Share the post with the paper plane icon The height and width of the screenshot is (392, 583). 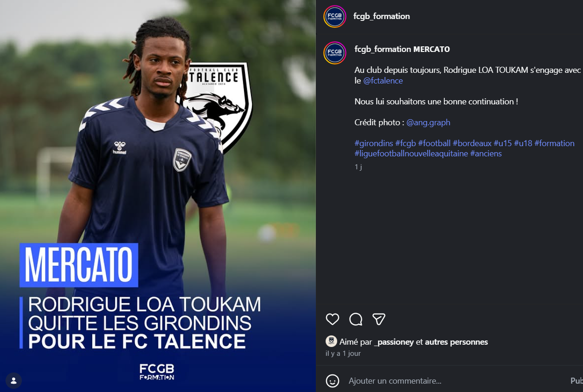[x=379, y=319]
